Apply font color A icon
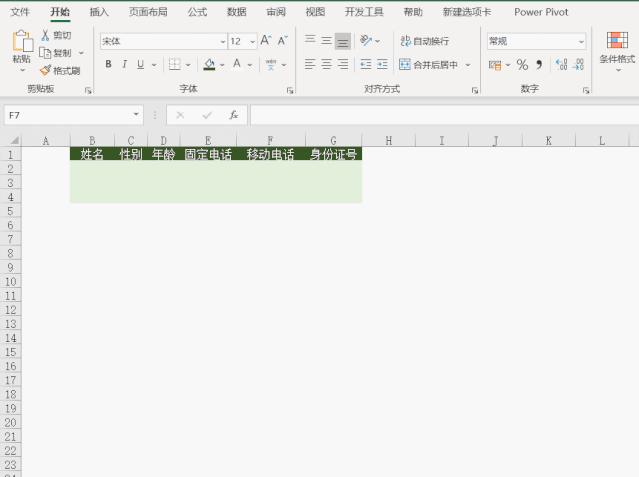This screenshot has height=477, width=639. pos(237,64)
